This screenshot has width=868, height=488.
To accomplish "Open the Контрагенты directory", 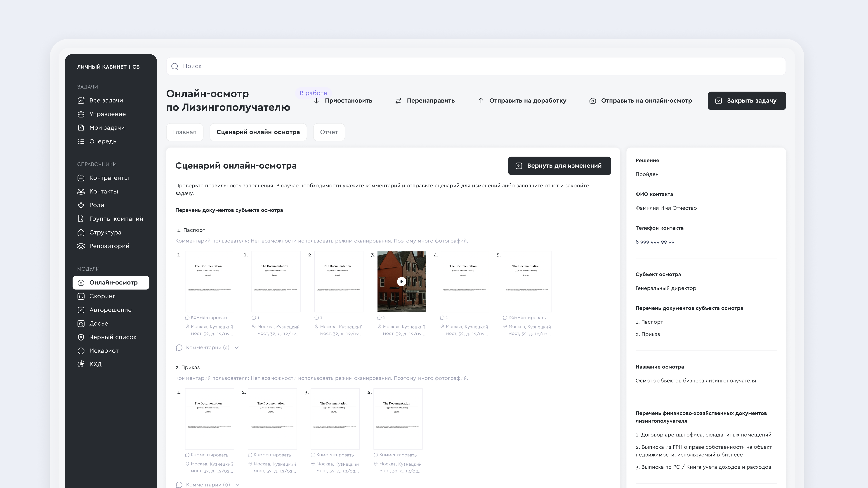I will [x=109, y=178].
